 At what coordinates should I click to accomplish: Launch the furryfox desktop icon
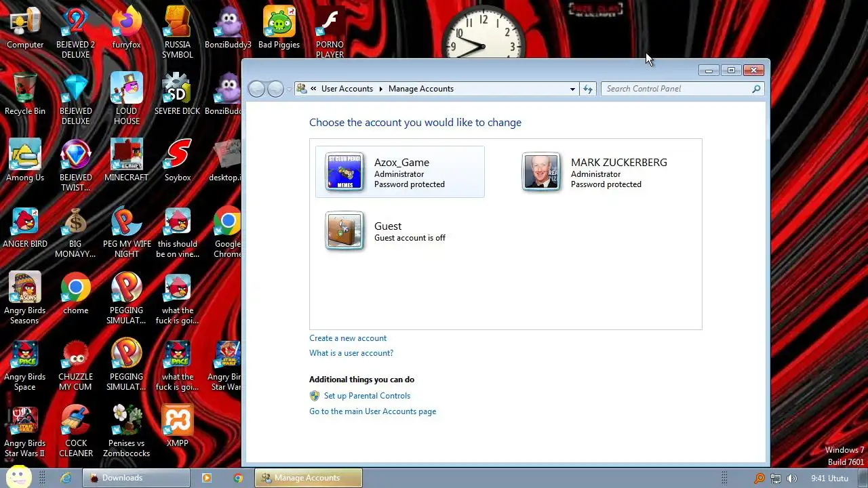click(x=126, y=28)
